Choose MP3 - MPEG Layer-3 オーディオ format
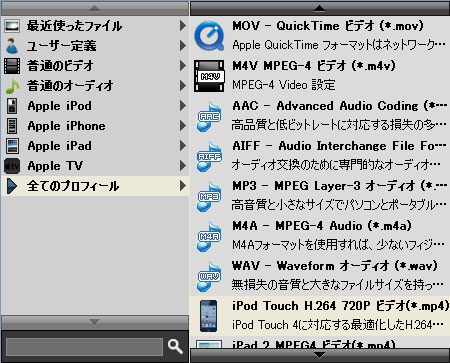Image resolution: width=450 pixels, height=363 pixels. pyautogui.click(x=320, y=196)
